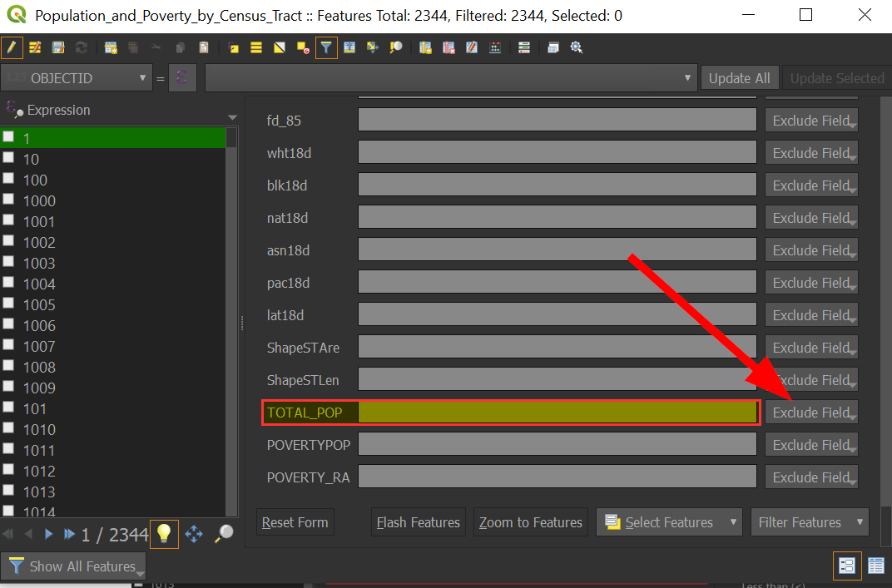Open the OBJECTID field dropdown

pos(77,78)
